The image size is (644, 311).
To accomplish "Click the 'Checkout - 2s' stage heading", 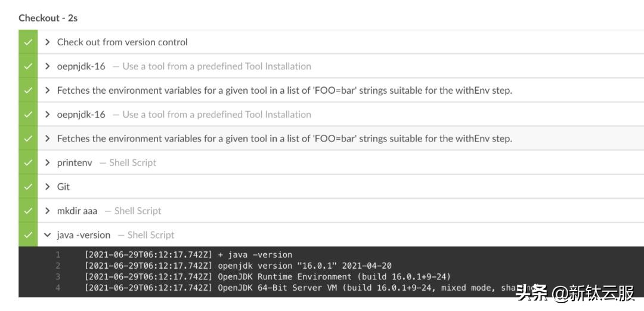I will (48, 18).
